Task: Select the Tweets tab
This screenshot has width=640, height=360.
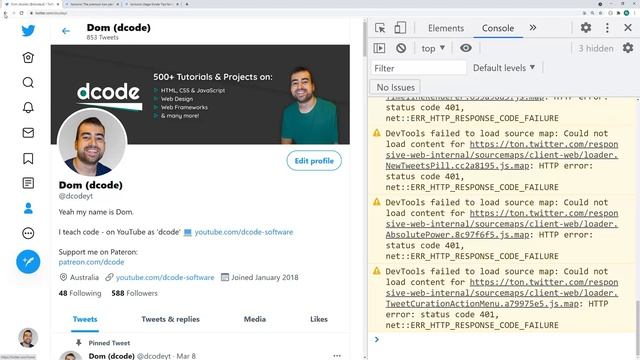Action: (x=85, y=319)
